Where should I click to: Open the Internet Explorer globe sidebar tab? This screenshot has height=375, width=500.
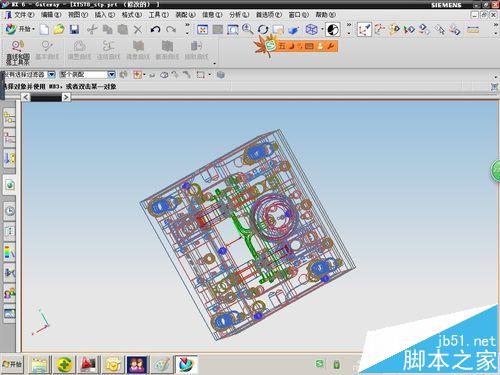pyautogui.click(x=10, y=185)
